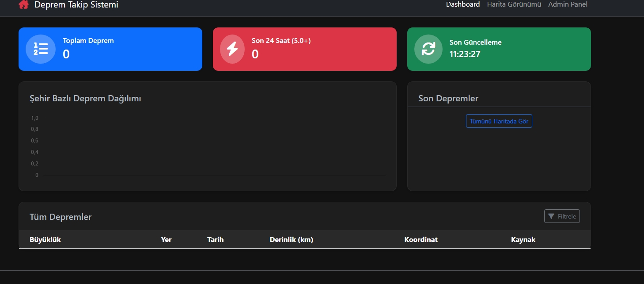Click the Tarih column header

[x=216, y=239]
